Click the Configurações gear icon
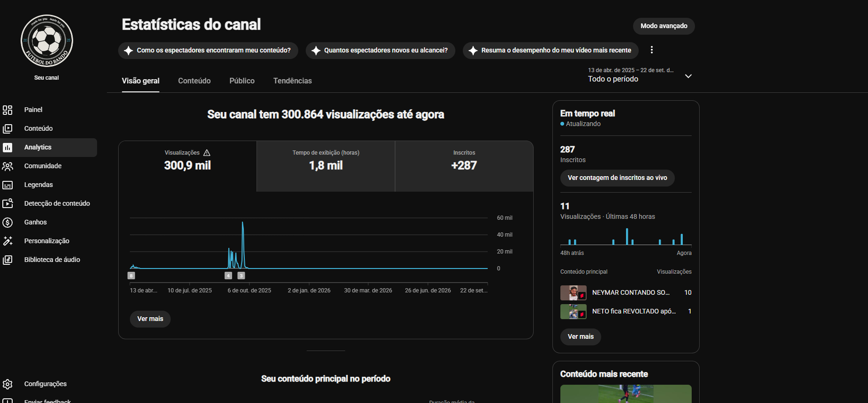 8,384
